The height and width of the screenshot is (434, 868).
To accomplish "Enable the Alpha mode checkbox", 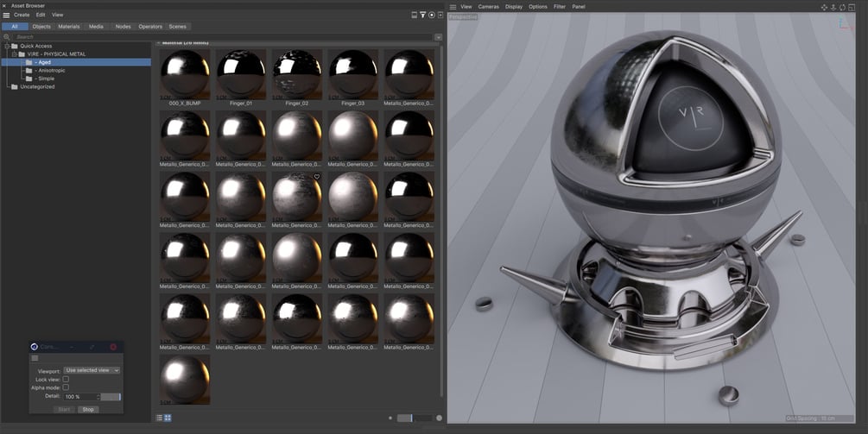I will [x=66, y=387].
